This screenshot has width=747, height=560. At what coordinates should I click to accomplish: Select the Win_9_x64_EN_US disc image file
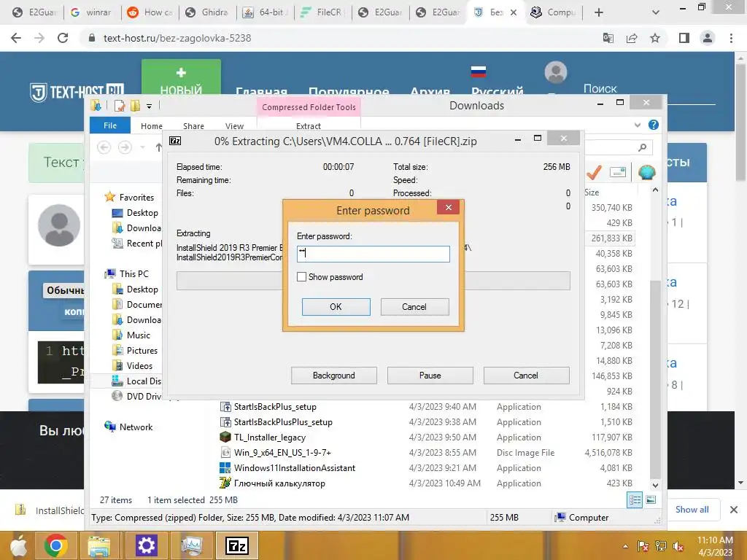click(x=282, y=452)
